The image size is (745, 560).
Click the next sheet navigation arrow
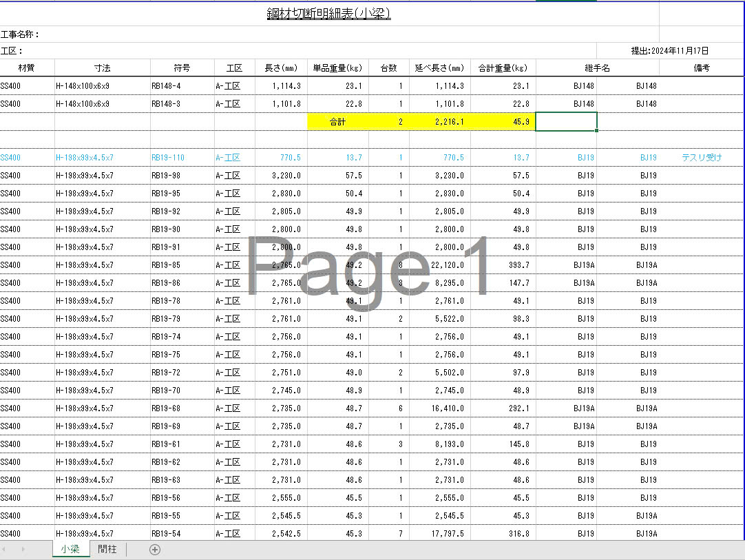coord(23,549)
